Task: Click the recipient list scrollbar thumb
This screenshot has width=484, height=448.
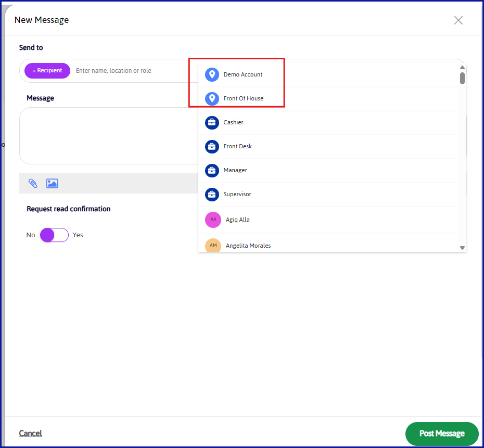Action: click(462, 78)
